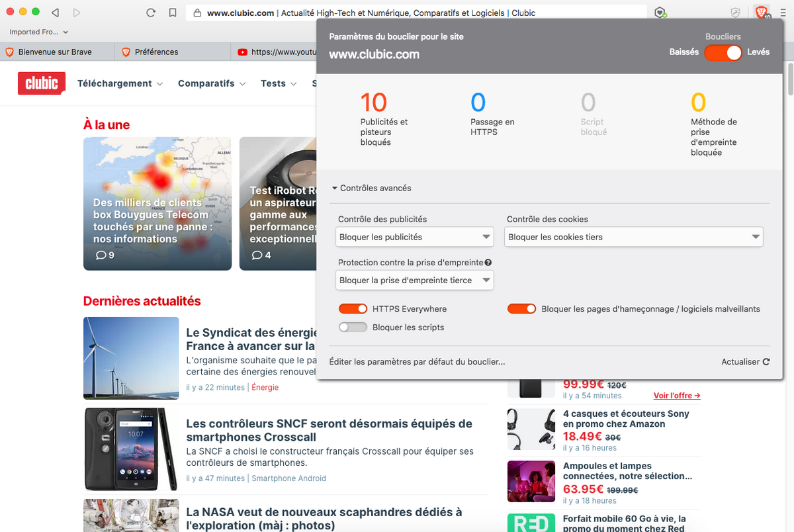The height and width of the screenshot is (532, 794).
Task: Bookmark this page with the bookmark icon
Action: [173, 13]
